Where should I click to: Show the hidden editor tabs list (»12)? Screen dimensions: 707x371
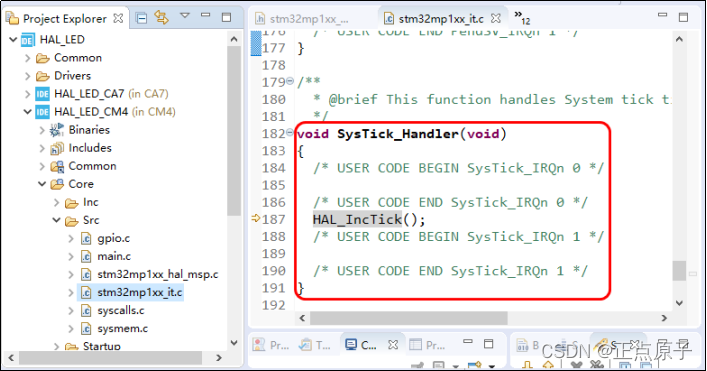point(522,17)
